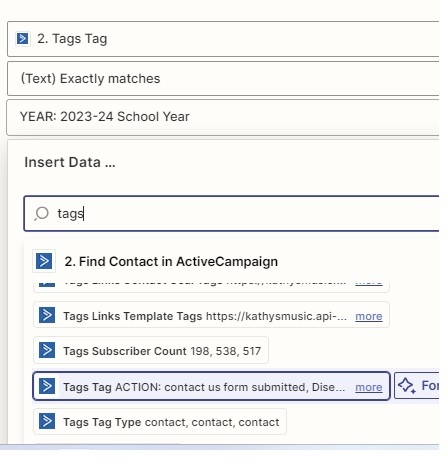Image resolution: width=448 pixels, height=459 pixels.
Task: Open the '(Text) Exactly matches' condition dropdown
Action: (223, 79)
